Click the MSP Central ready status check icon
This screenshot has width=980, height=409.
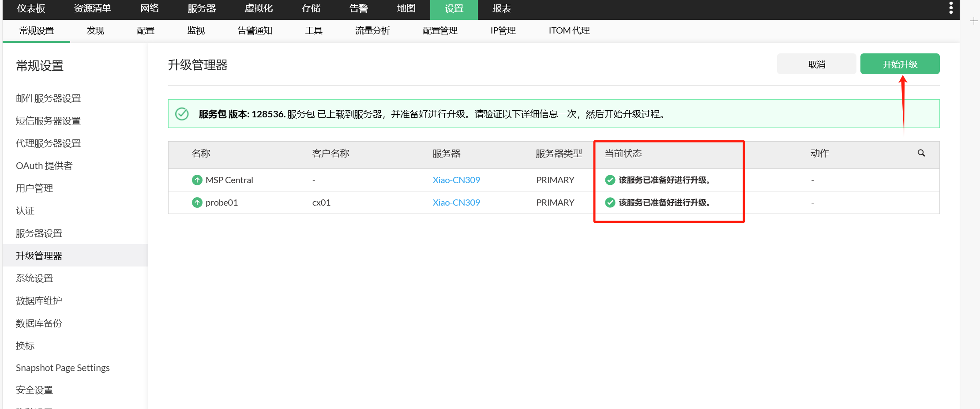tap(610, 180)
